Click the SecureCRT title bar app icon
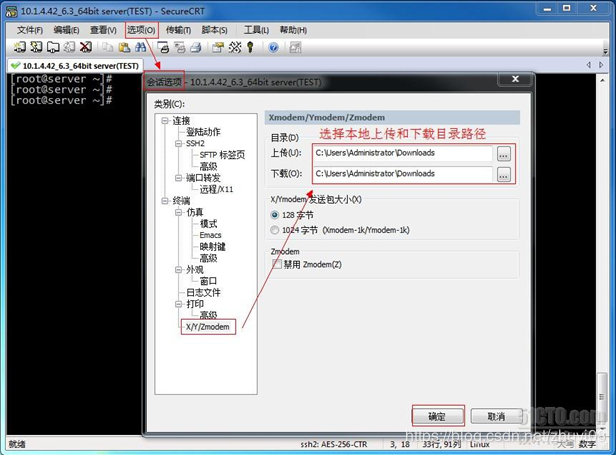616x455 pixels. 11,11
